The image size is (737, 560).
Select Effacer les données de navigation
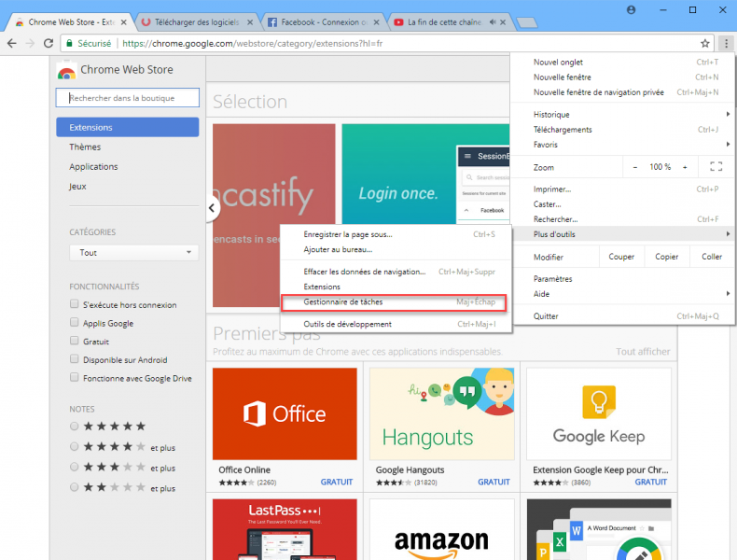click(x=396, y=272)
